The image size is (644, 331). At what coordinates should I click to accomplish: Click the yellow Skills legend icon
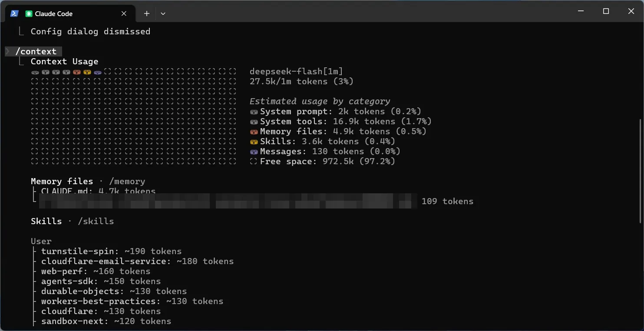pyautogui.click(x=254, y=142)
